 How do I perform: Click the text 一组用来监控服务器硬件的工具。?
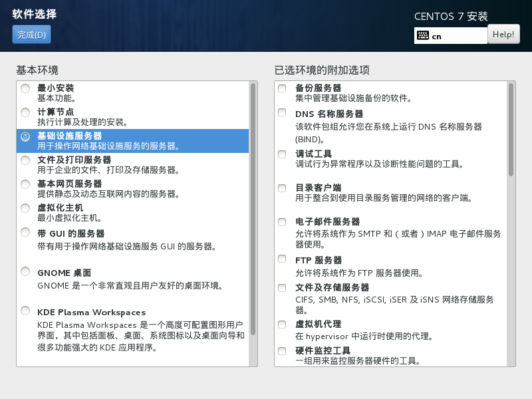tap(358, 361)
